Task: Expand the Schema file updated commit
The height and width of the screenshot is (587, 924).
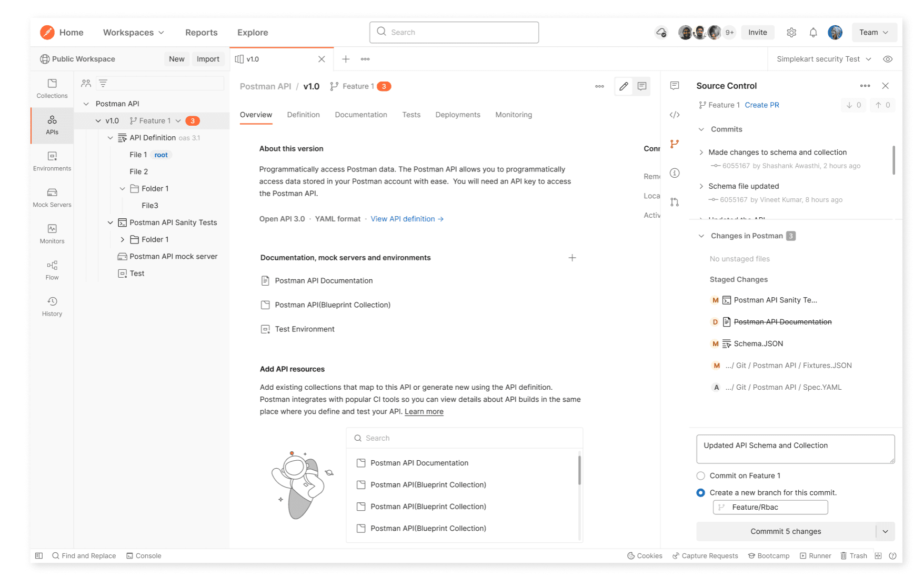Action: pos(701,186)
